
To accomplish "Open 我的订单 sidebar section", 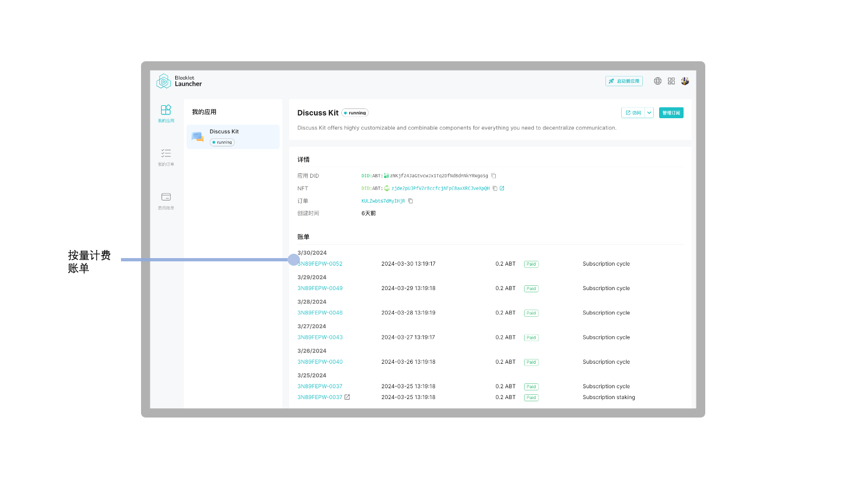I will pyautogui.click(x=166, y=157).
